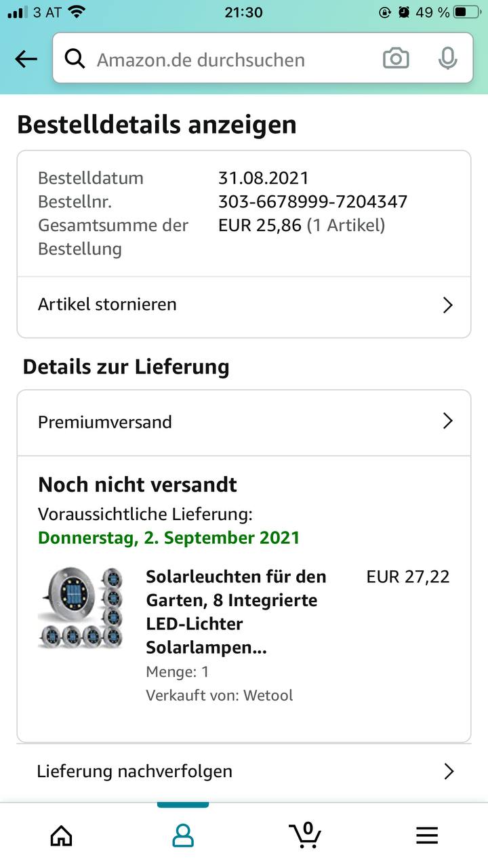Screen dimensions: 488x868
Task: Tap the Wi-Fi status icon
Action: click(77, 12)
